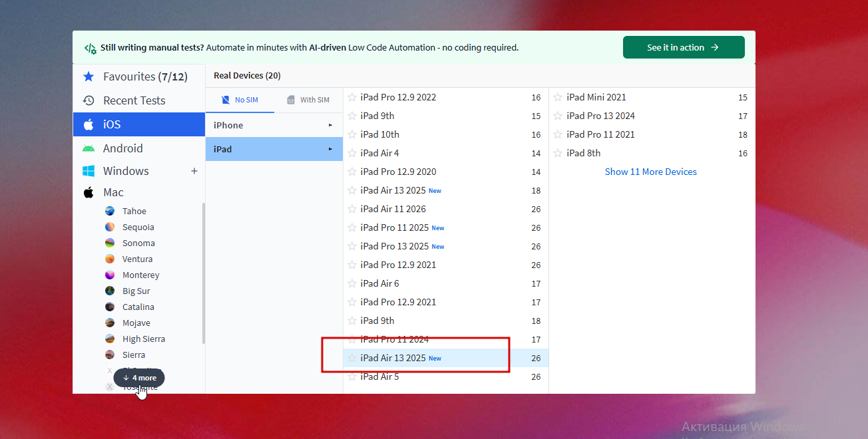Click the See it in action button
The image size is (868, 439).
pos(684,47)
